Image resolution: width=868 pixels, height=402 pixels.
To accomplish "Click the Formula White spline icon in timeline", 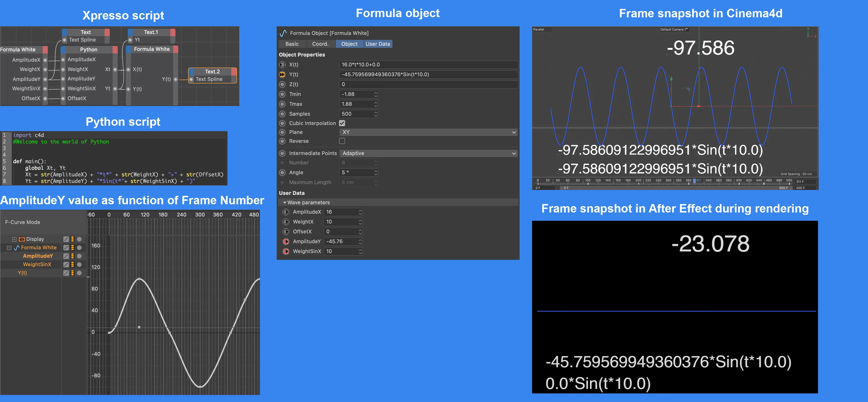I will pos(16,248).
